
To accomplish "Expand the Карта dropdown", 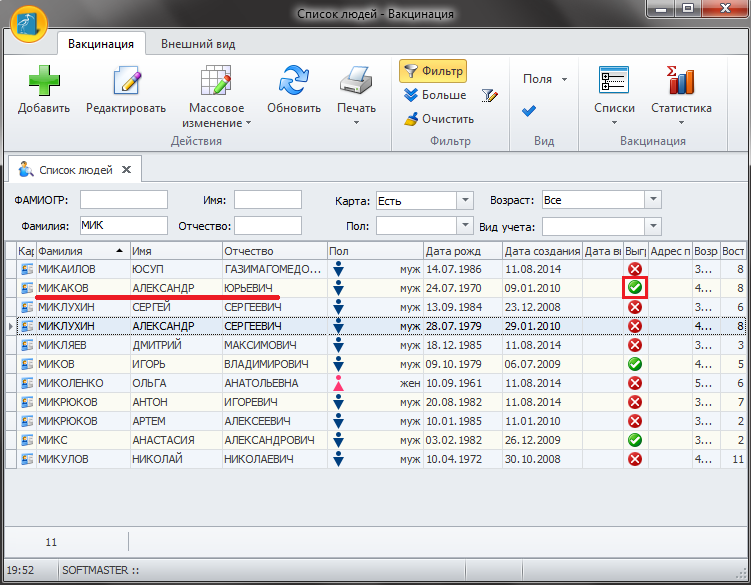I will click(464, 201).
